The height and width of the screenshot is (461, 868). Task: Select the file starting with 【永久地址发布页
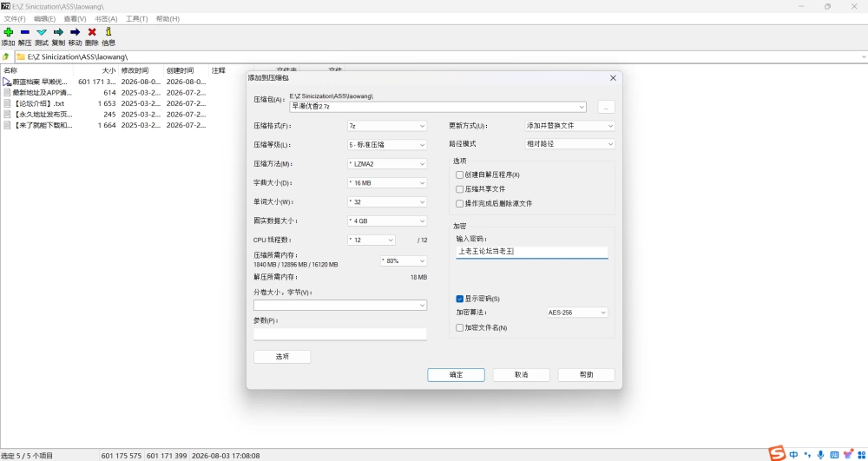tap(42, 115)
